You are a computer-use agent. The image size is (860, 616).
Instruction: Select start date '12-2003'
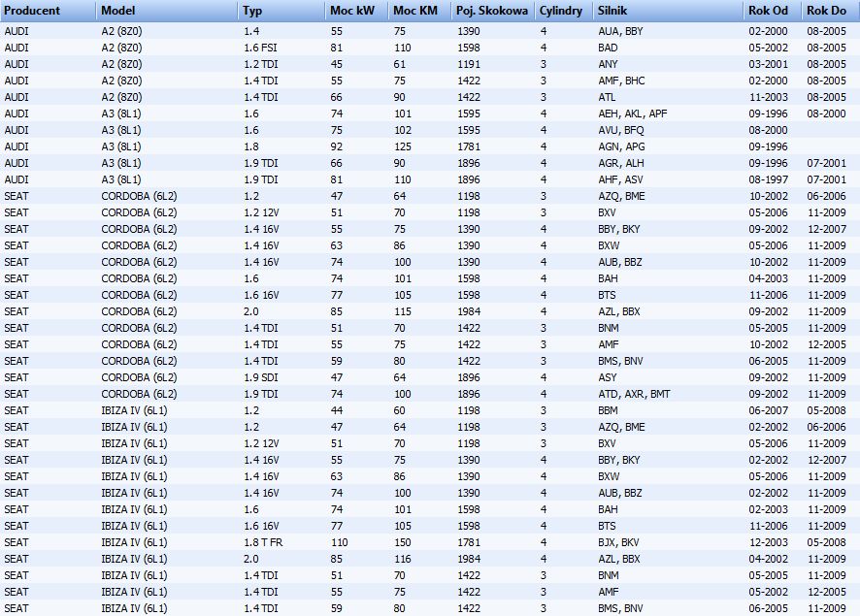tap(769, 542)
